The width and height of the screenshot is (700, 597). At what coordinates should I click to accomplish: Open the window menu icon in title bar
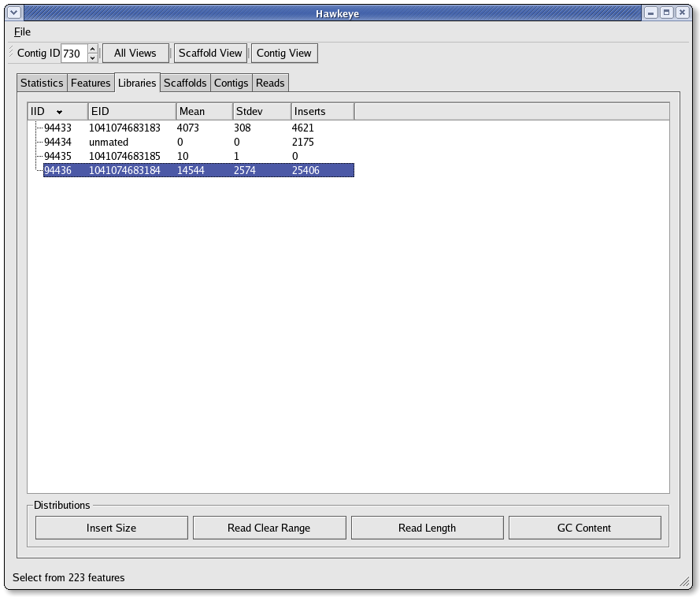pos(11,13)
